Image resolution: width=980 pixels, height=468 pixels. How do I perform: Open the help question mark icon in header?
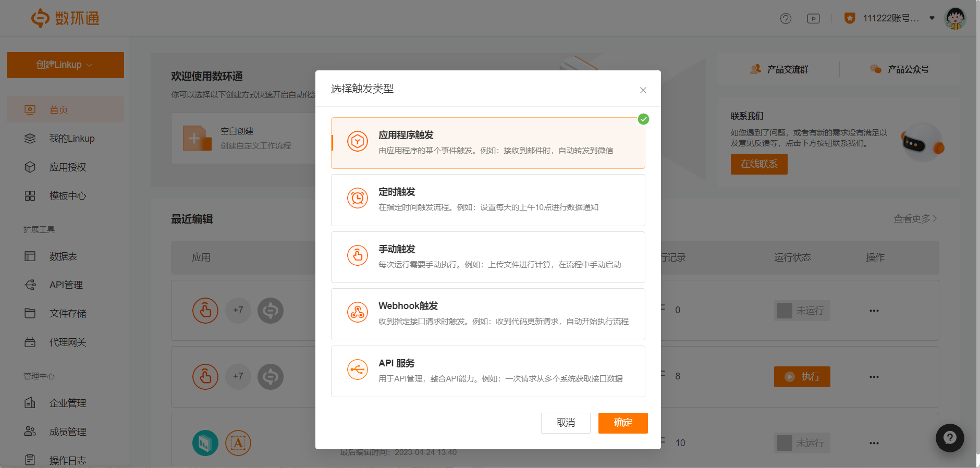786,19
